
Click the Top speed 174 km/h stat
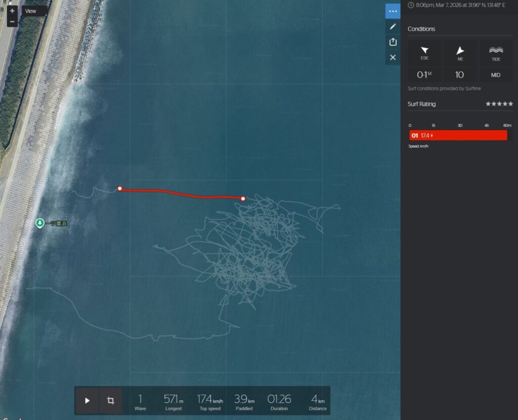[x=210, y=401]
